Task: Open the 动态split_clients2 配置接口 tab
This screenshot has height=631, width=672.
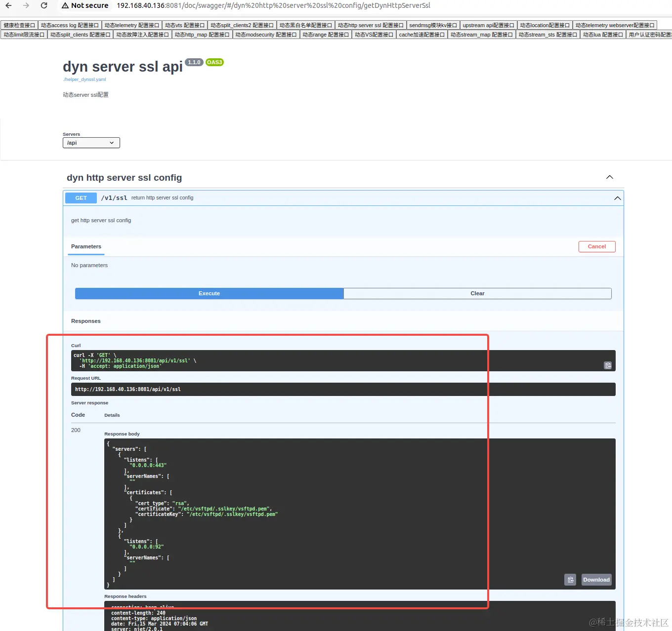Action: click(x=242, y=25)
